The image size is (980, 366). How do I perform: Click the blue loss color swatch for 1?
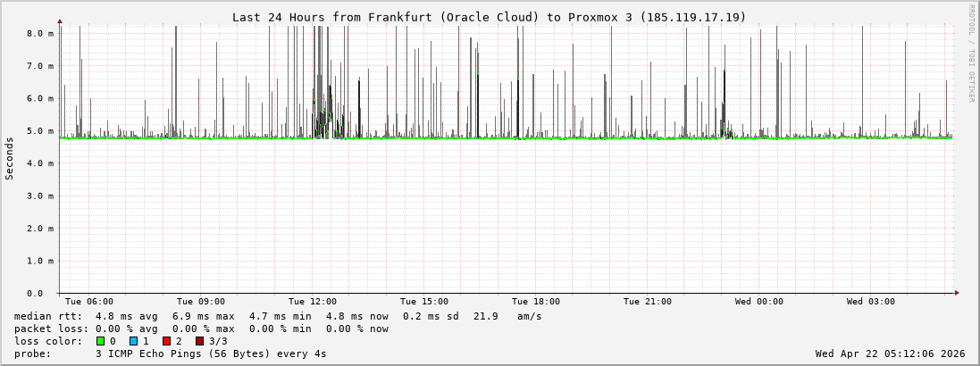[133, 341]
